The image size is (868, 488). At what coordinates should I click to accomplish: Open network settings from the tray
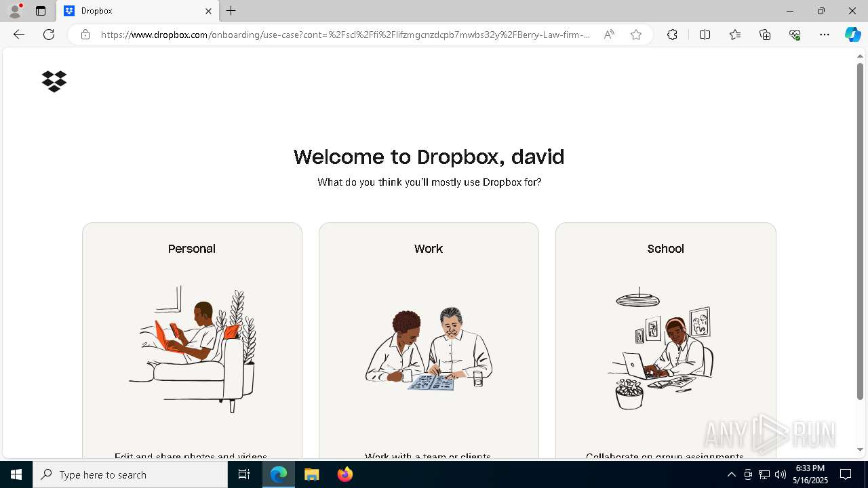[x=764, y=474]
